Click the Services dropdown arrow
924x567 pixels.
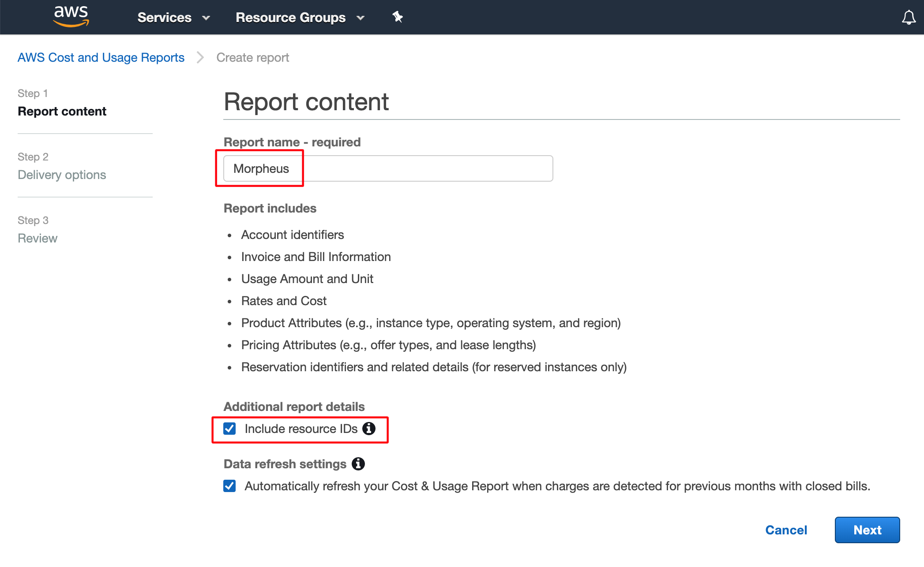[x=206, y=18]
